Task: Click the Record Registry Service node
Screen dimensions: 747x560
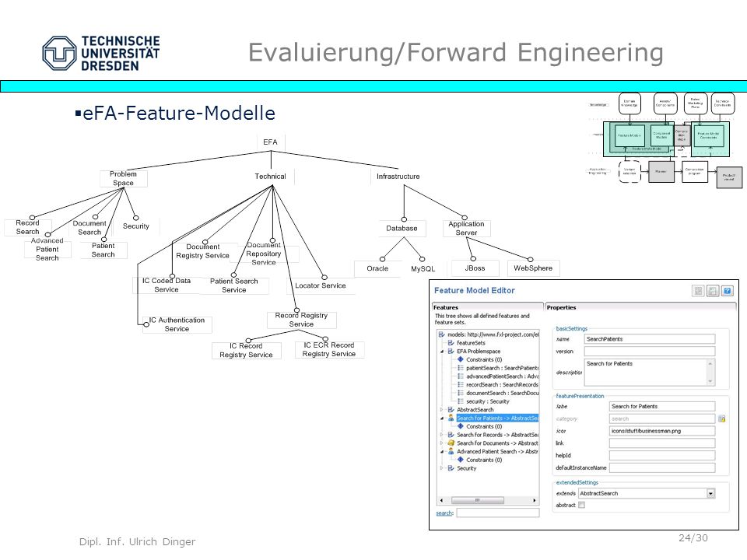Action: pos(301,320)
